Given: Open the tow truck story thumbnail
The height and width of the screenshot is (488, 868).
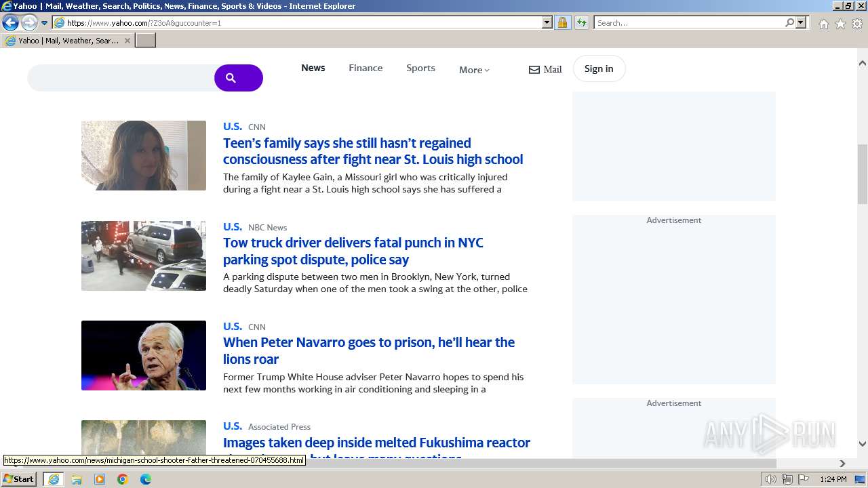Looking at the screenshot, I should (144, 256).
